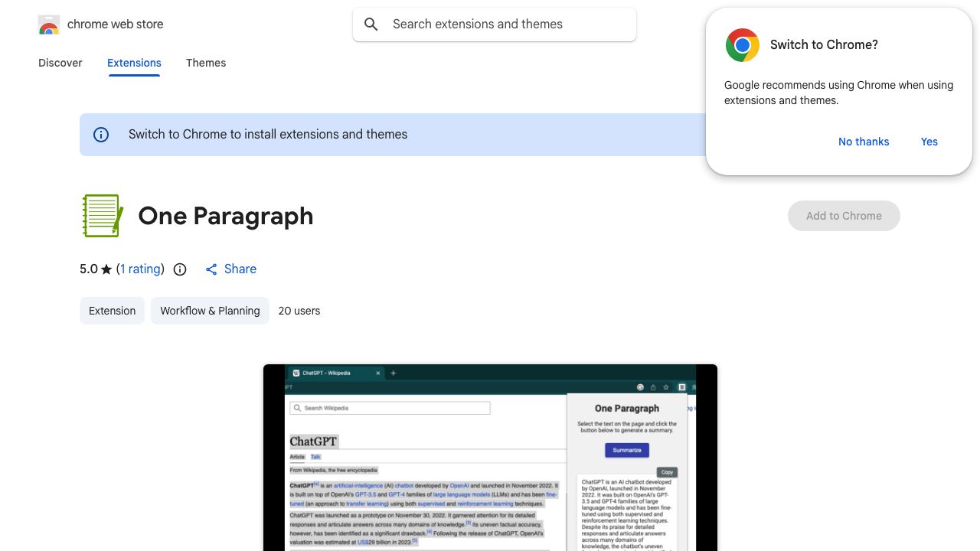The height and width of the screenshot is (551, 980).
Task: Click the Share link text
Action: 240,269
